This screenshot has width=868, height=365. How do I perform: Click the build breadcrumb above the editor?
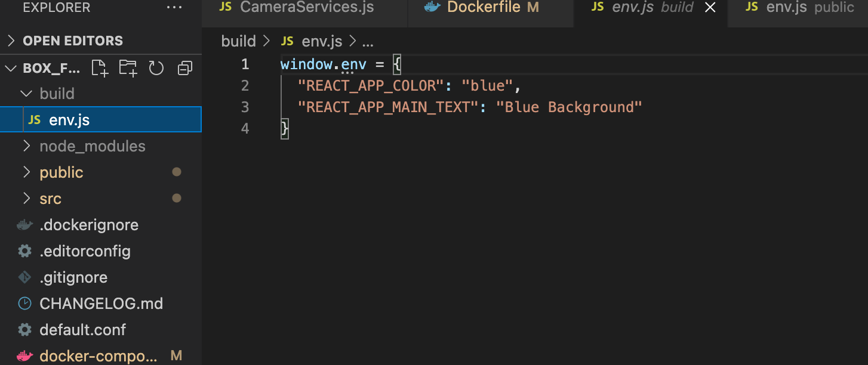coord(238,41)
